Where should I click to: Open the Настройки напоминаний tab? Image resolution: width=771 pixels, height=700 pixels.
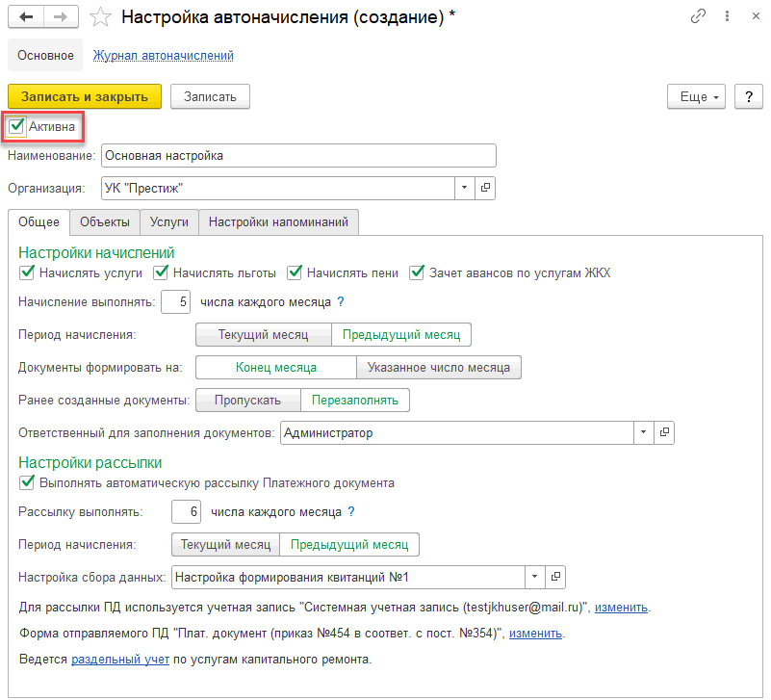(278, 221)
